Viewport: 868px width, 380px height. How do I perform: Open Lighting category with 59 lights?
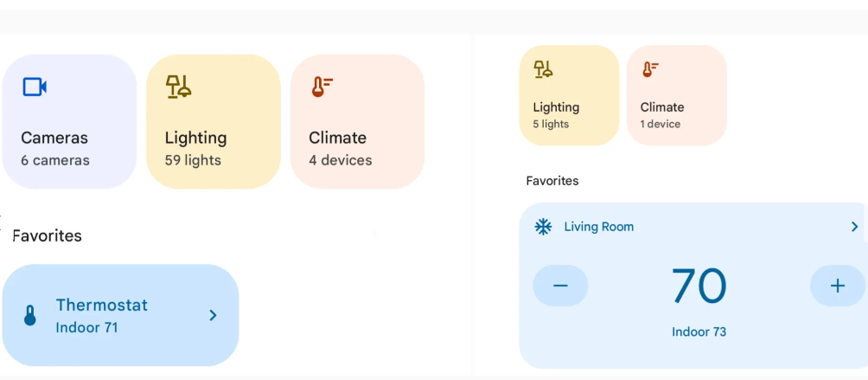tap(214, 122)
